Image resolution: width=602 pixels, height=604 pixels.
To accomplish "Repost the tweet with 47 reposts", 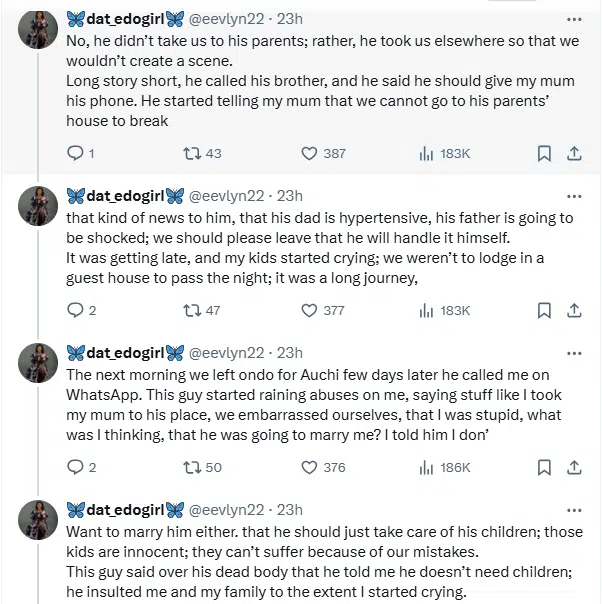I will (x=188, y=310).
